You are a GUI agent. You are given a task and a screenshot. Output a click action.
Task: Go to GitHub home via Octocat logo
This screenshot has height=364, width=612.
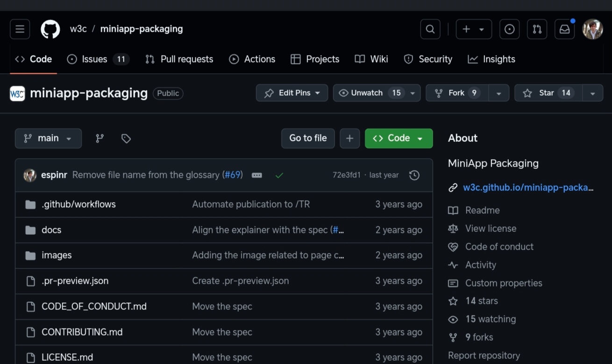[x=50, y=29]
